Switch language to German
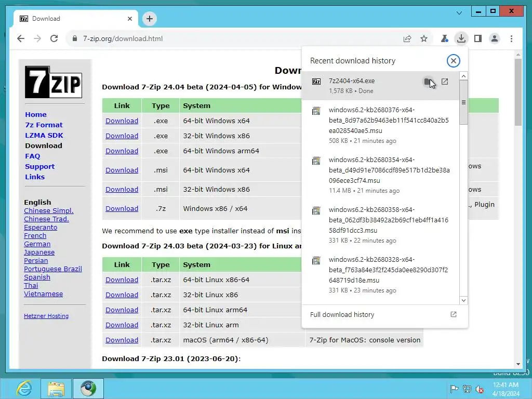 click(x=37, y=244)
